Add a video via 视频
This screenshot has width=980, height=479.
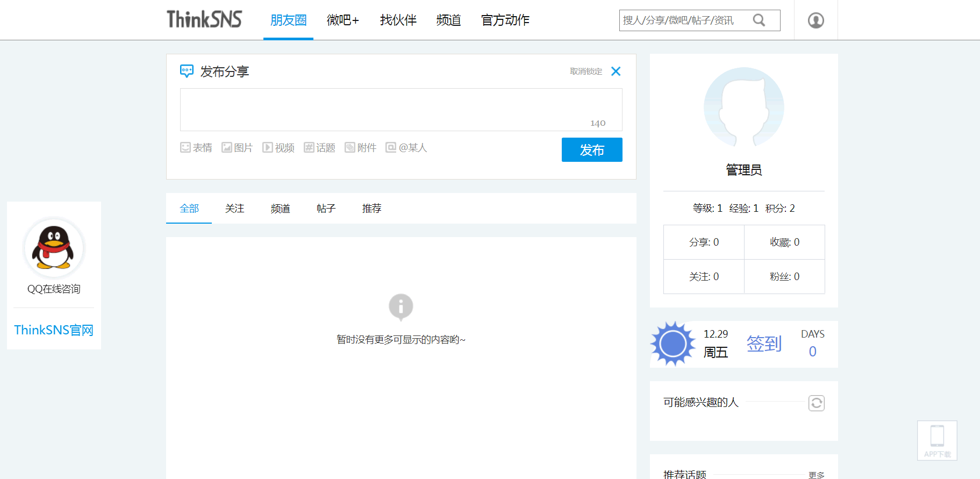pyautogui.click(x=278, y=147)
